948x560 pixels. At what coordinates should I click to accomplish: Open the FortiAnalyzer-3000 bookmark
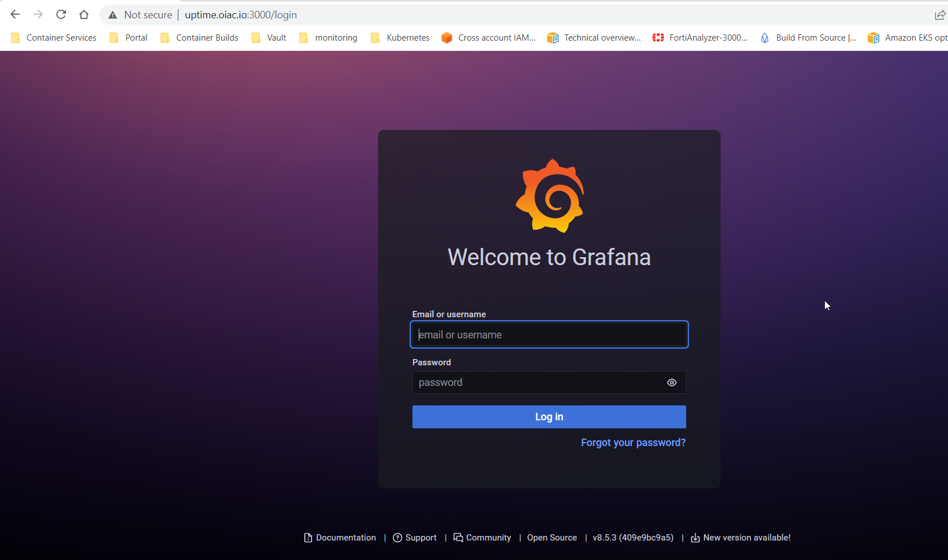[x=700, y=38]
